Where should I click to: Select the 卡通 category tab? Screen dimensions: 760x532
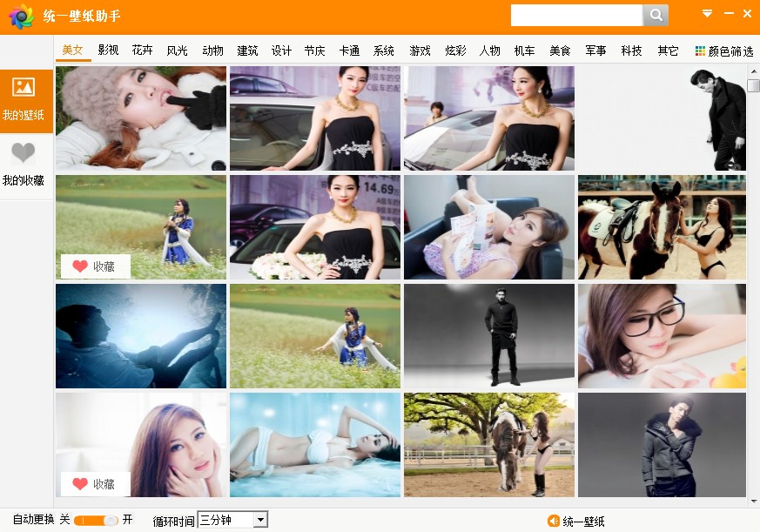click(349, 51)
